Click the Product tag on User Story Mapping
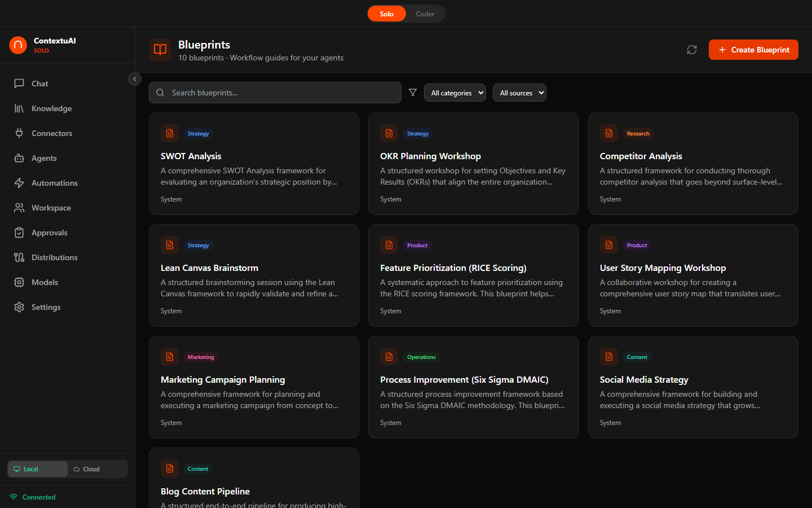 click(x=637, y=246)
